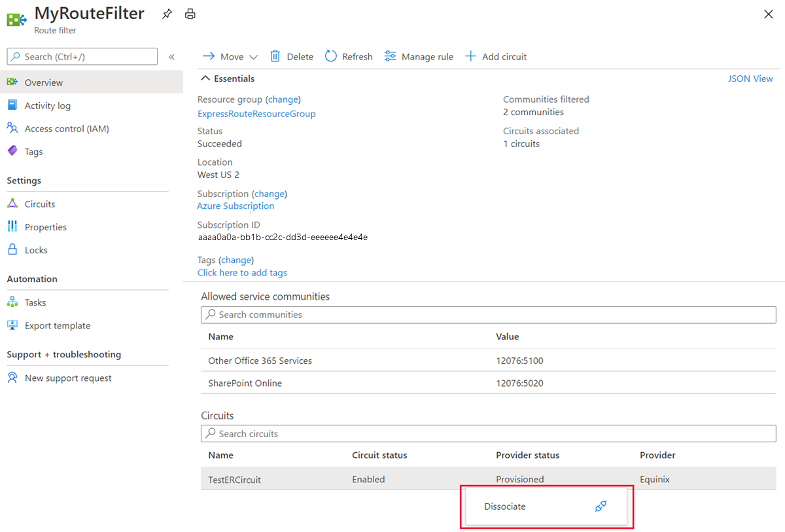Collapse the left sidebar
The width and height of the screenshot is (785, 532).
(x=172, y=56)
